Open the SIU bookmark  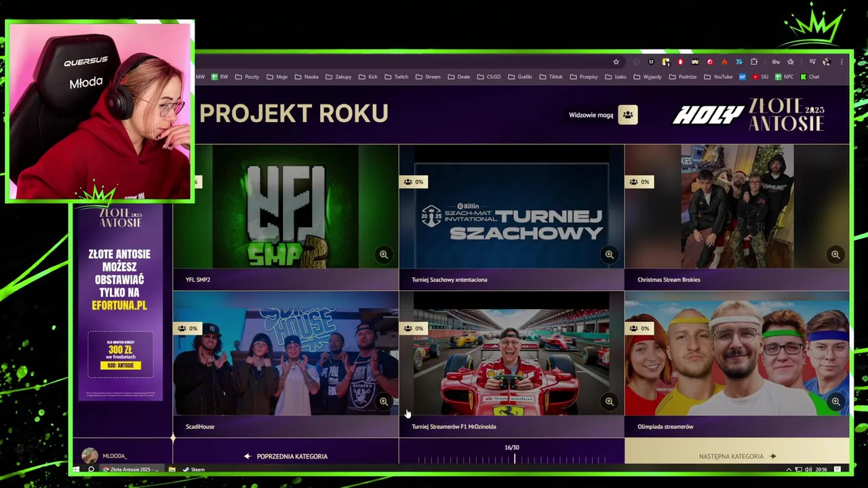tap(760, 77)
